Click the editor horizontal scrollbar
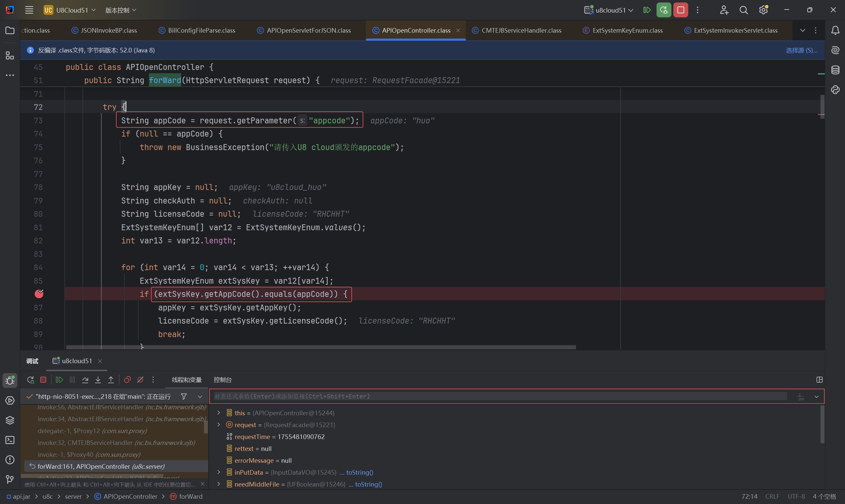The image size is (845, 504). coord(321,347)
